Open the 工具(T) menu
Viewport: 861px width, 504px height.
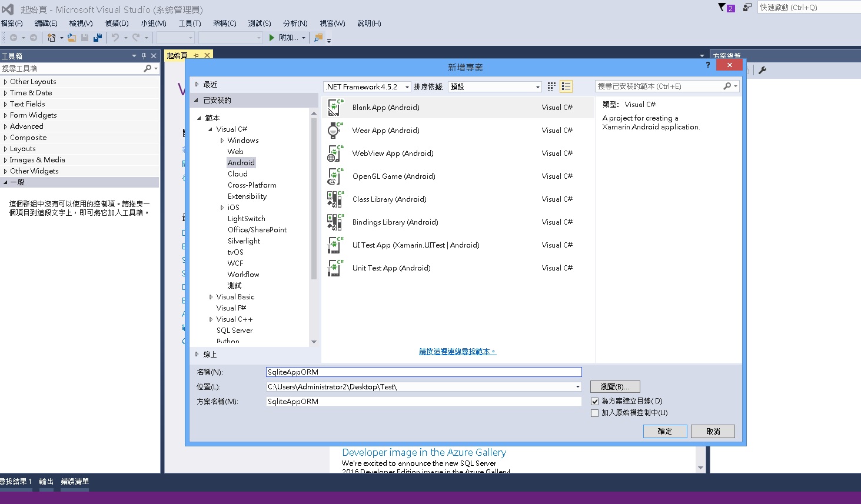[x=190, y=24]
